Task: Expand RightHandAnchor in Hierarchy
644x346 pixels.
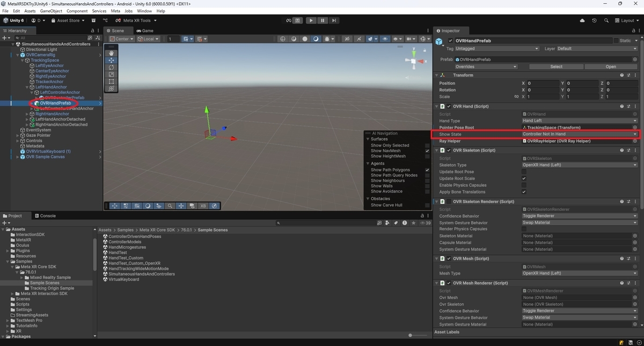Action: pos(27,114)
